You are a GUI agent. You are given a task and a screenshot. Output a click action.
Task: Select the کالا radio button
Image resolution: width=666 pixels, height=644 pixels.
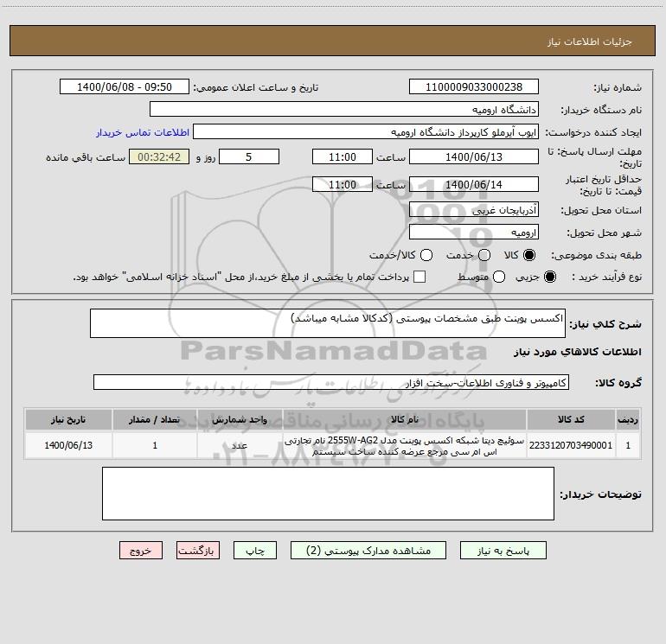(x=529, y=255)
